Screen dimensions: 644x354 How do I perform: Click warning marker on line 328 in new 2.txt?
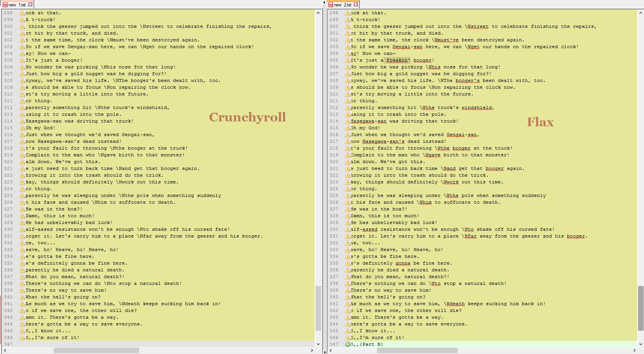click(347, 216)
